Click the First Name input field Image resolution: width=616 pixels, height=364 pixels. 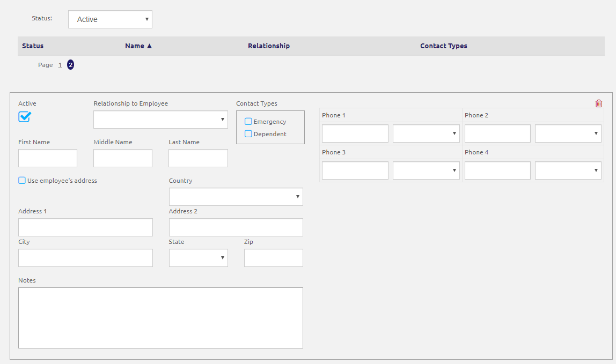[47, 158]
